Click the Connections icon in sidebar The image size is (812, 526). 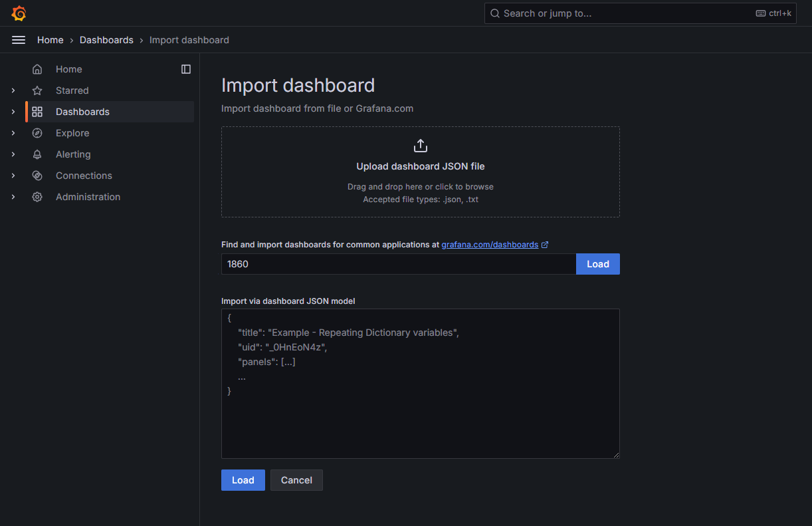tap(37, 176)
